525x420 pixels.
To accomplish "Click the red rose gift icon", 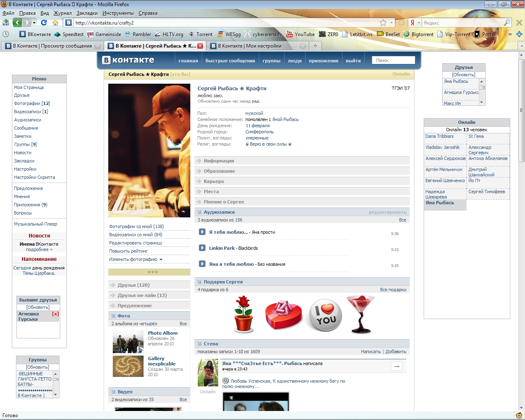I will coord(244,314).
